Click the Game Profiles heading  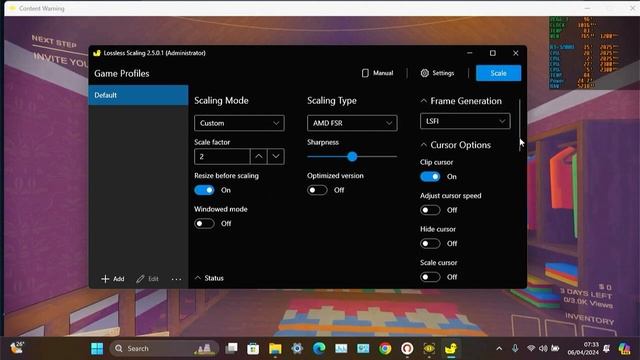click(x=122, y=73)
